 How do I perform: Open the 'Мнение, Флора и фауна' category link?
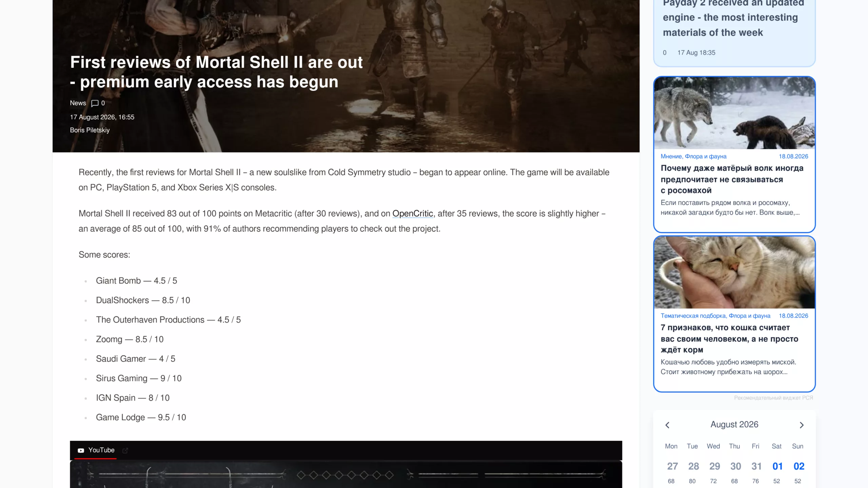point(693,157)
